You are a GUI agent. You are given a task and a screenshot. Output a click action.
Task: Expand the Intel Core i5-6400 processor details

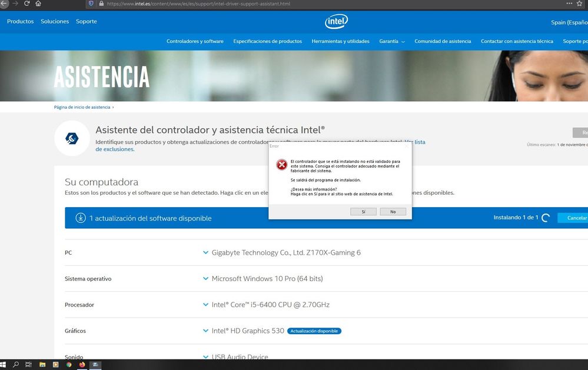pos(205,305)
